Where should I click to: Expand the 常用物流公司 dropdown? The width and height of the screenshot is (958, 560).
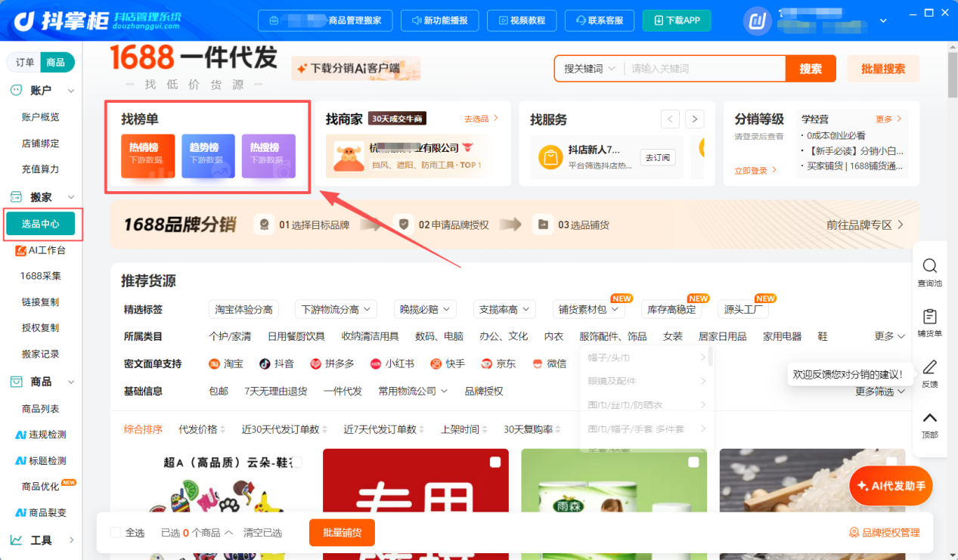tap(413, 391)
